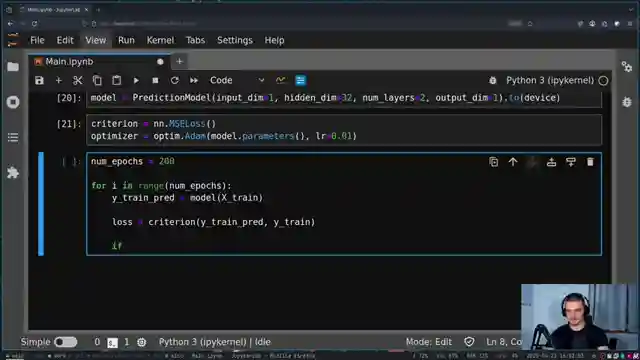Paste cell from clipboard in toolbar
Viewport: 640px width, 360px height.
pos(117,80)
